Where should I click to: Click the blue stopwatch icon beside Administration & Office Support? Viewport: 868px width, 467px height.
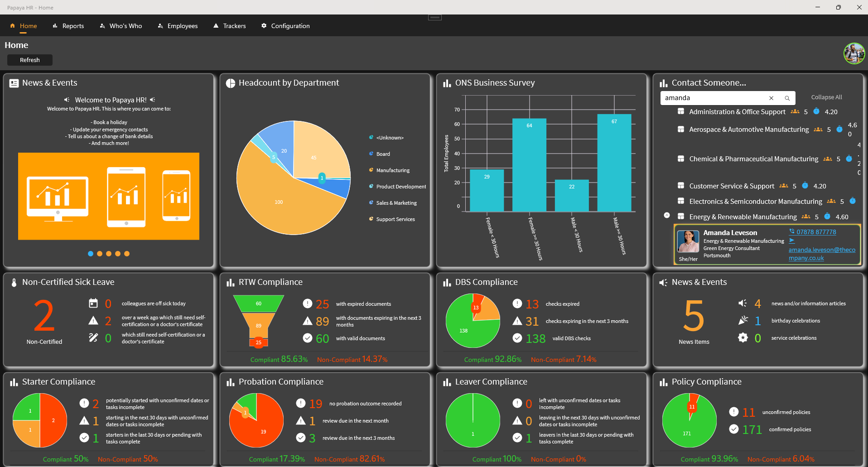(x=817, y=111)
